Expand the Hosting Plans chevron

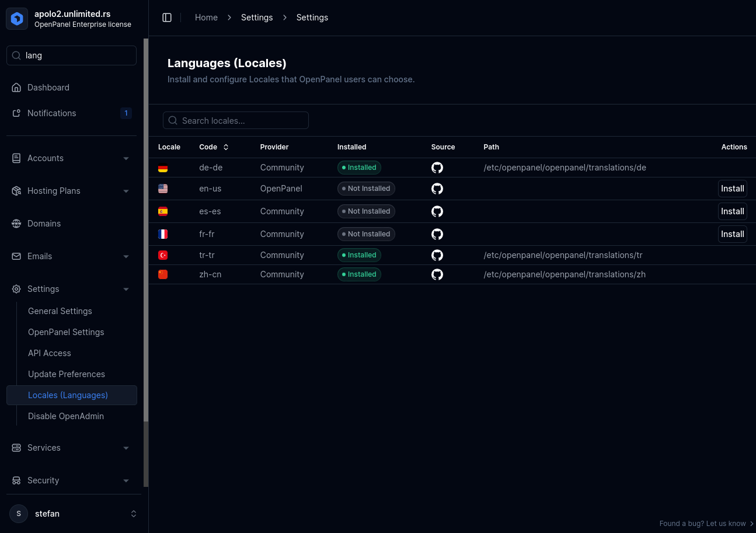[126, 191]
